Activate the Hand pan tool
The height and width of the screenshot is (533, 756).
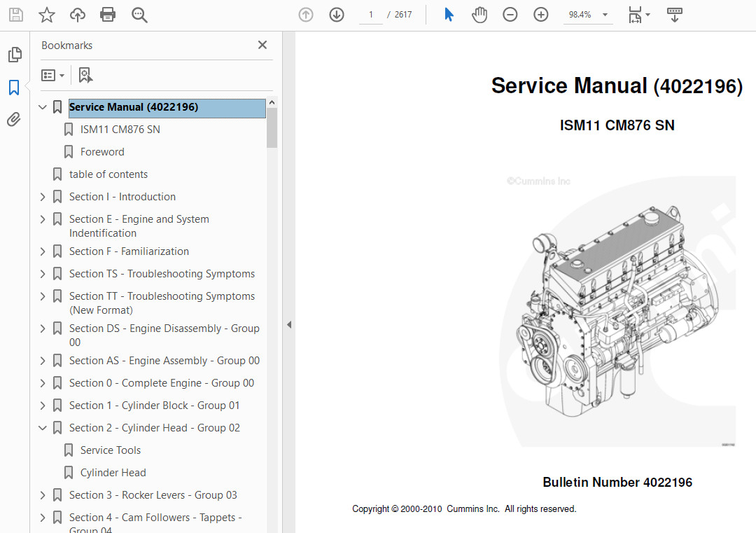pos(479,15)
